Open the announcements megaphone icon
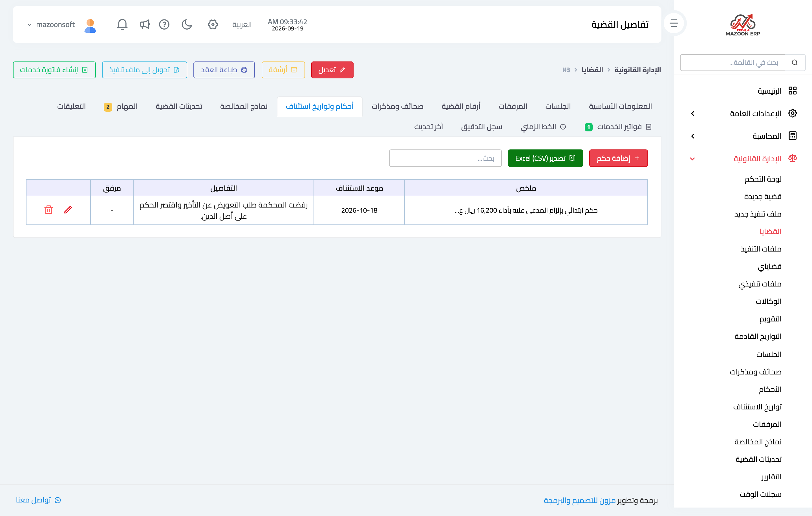Screen dimensions: 812x516 coord(145,24)
